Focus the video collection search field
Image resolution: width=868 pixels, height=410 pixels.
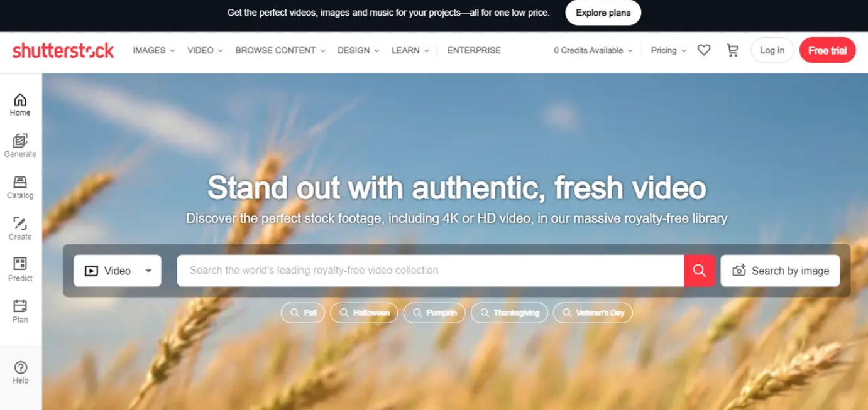click(x=431, y=271)
